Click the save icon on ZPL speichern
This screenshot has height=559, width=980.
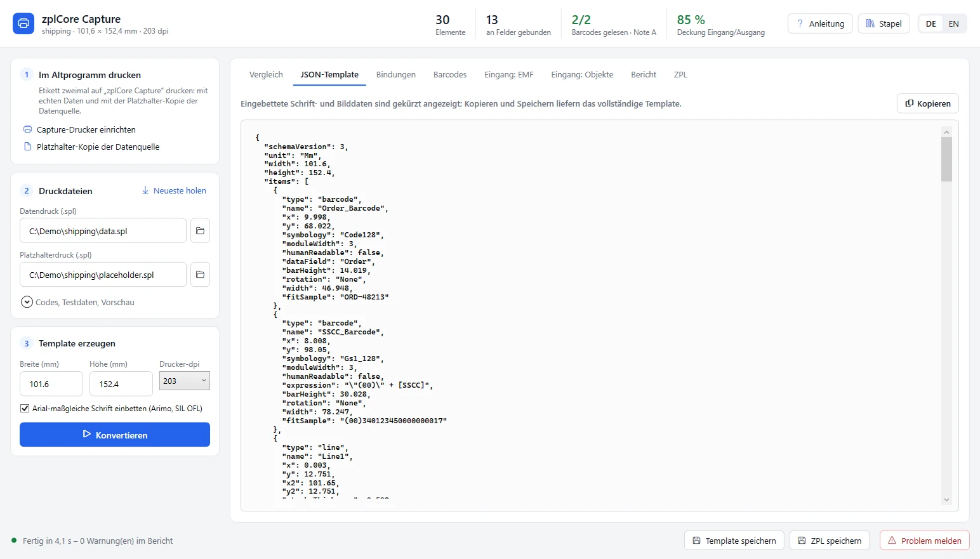802,541
